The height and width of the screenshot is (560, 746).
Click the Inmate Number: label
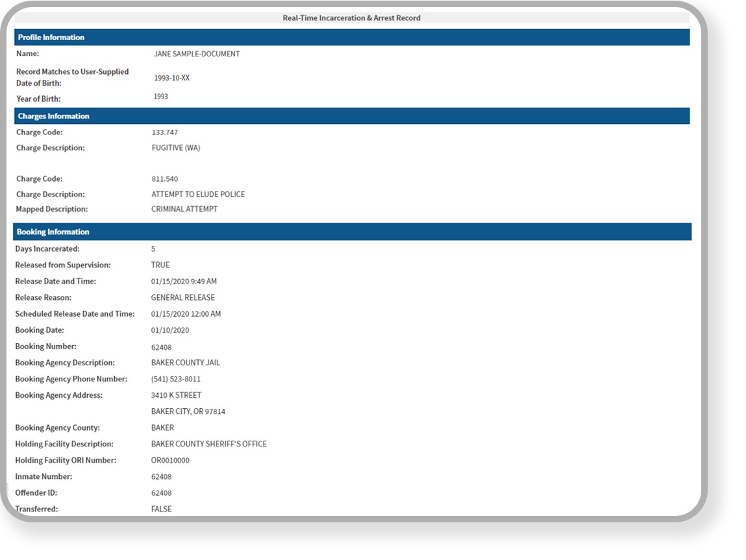[x=44, y=477]
